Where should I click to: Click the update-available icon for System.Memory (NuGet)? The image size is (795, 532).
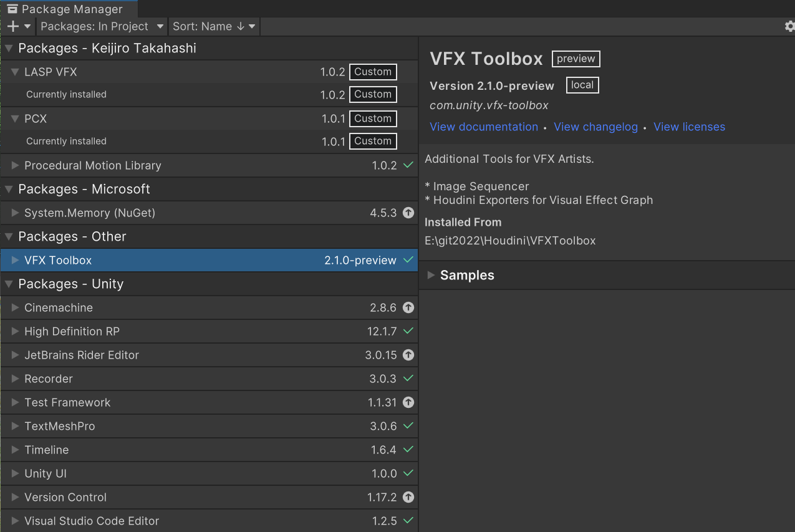tap(408, 213)
